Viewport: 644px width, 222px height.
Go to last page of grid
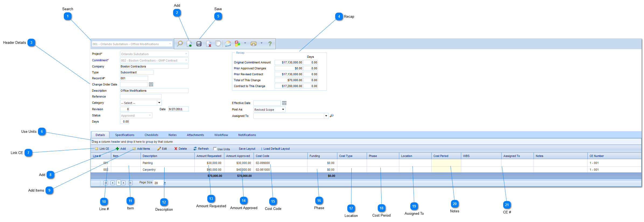(x=130, y=183)
